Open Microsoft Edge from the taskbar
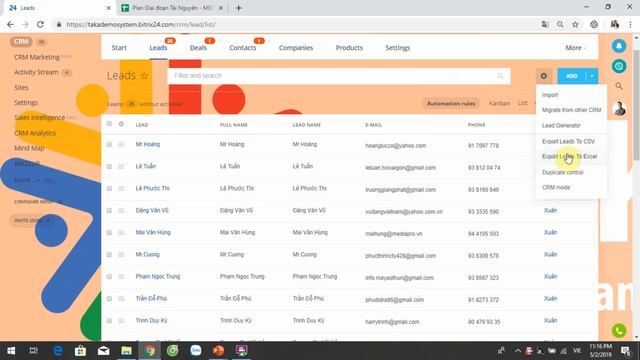 tap(58, 351)
